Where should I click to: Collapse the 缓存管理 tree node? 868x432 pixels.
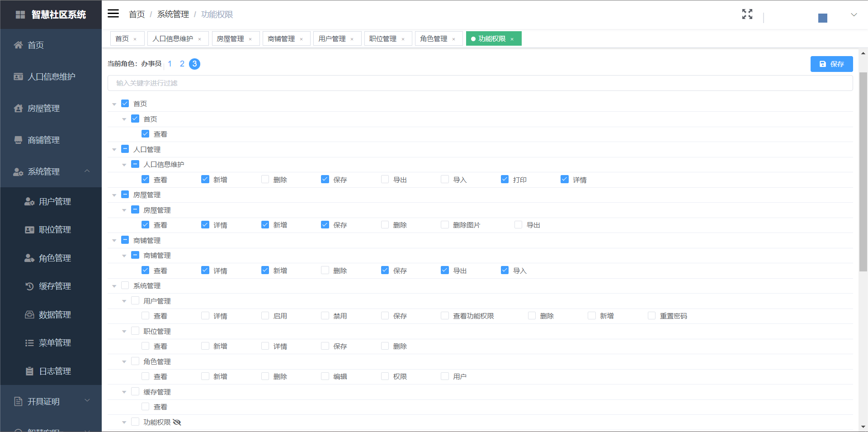click(124, 392)
